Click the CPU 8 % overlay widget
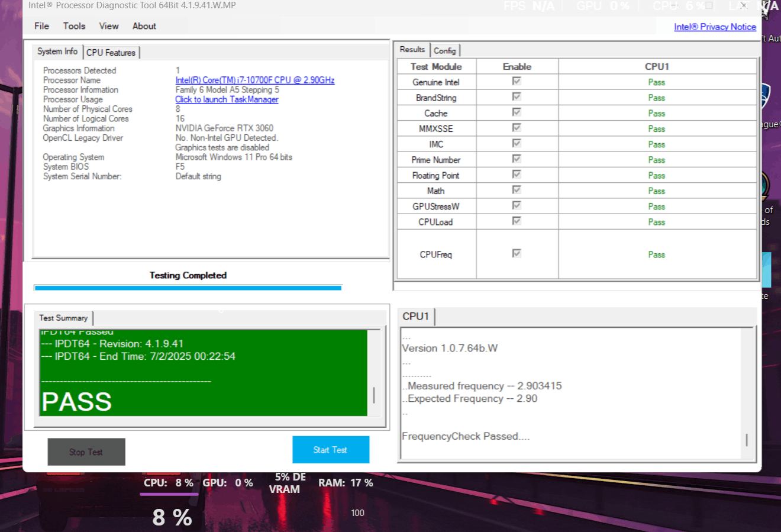The width and height of the screenshot is (781, 532). 169,483
